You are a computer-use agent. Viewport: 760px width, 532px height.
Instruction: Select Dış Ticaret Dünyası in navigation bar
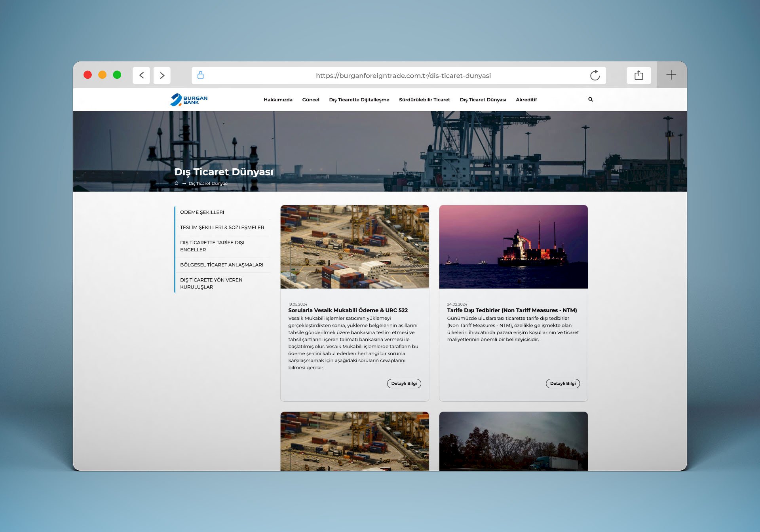[x=483, y=100]
